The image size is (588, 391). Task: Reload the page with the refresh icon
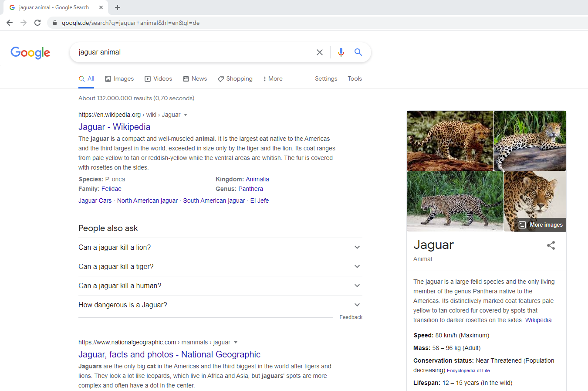tap(37, 23)
